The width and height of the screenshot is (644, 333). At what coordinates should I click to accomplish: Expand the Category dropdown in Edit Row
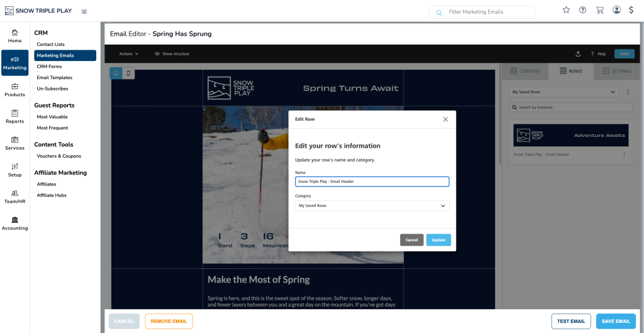point(372,205)
